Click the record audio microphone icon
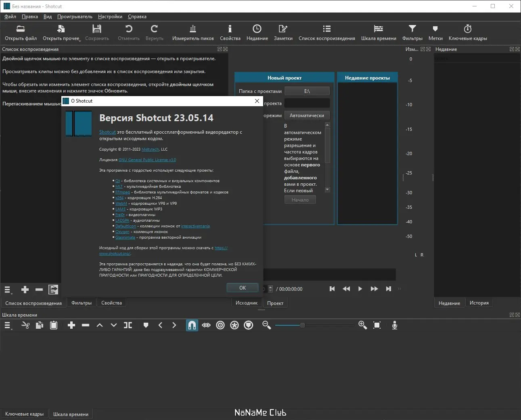Viewport: 521px width, 420px height. (x=395, y=325)
